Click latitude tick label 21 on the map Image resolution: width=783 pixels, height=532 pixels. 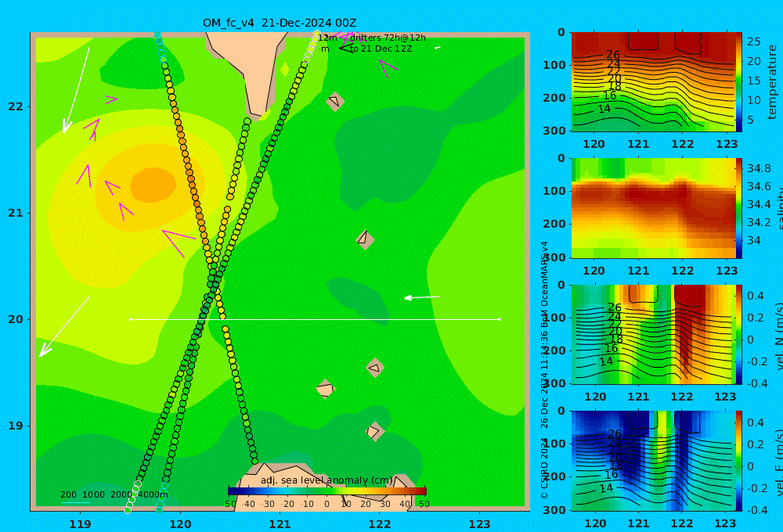tap(16, 213)
